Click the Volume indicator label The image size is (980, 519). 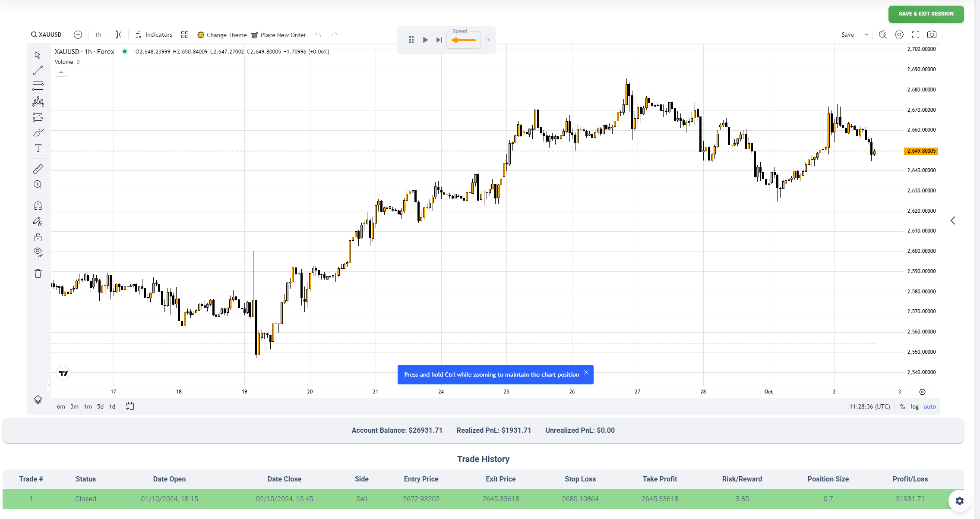[x=63, y=62]
